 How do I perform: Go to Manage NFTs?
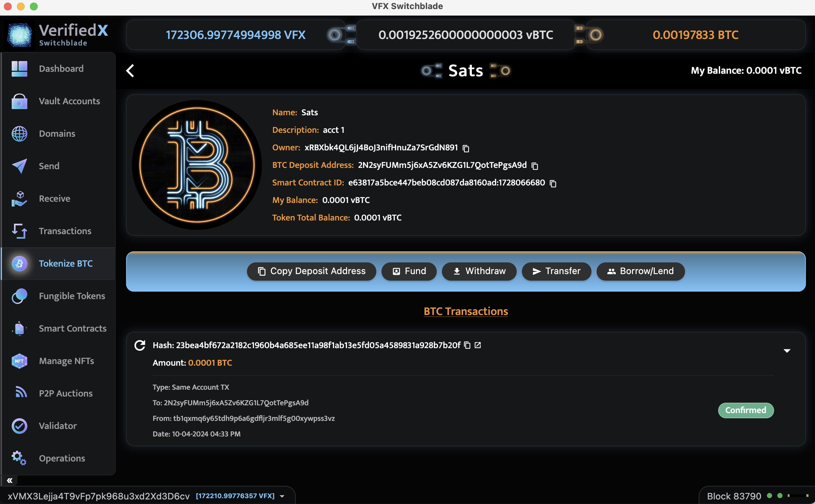tap(58, 361)
